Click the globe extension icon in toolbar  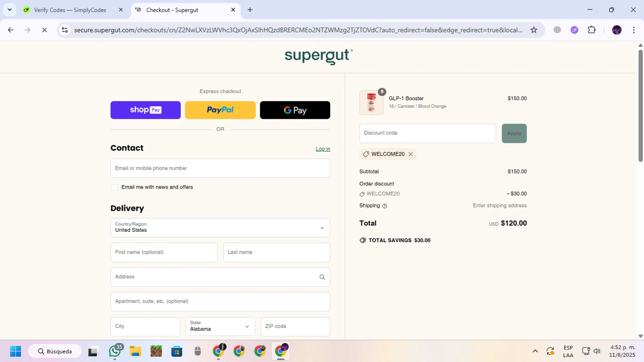coord(557,30)
